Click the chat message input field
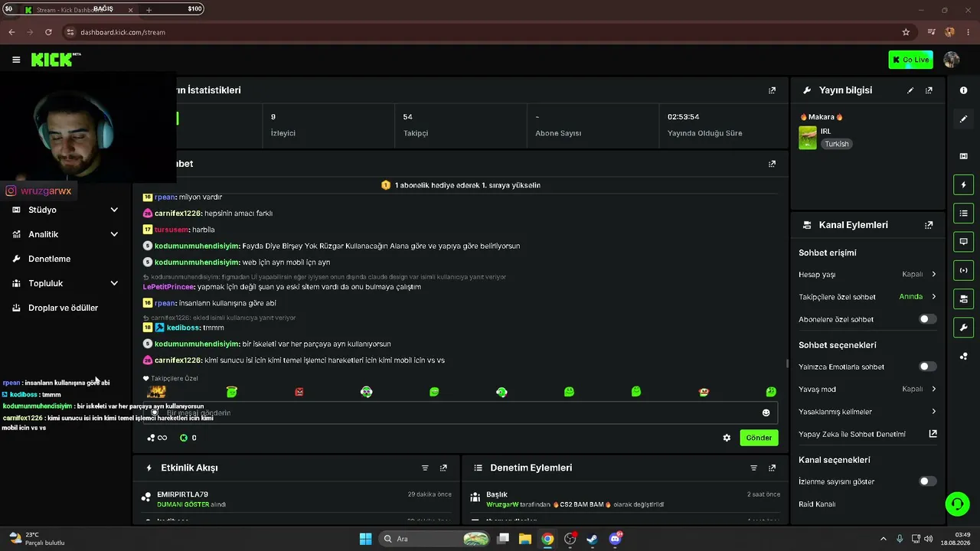This screenshot has height=551, width=980. [x=461, y=413]
